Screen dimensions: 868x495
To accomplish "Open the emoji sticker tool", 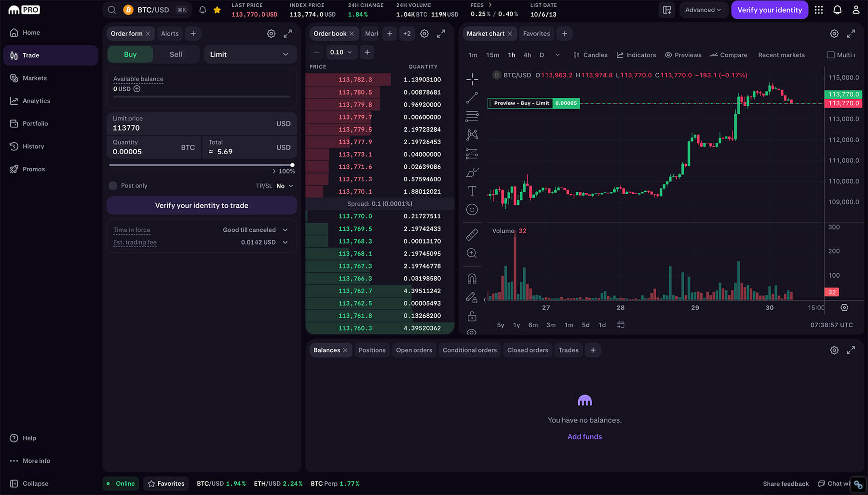I will click(472, 210).
